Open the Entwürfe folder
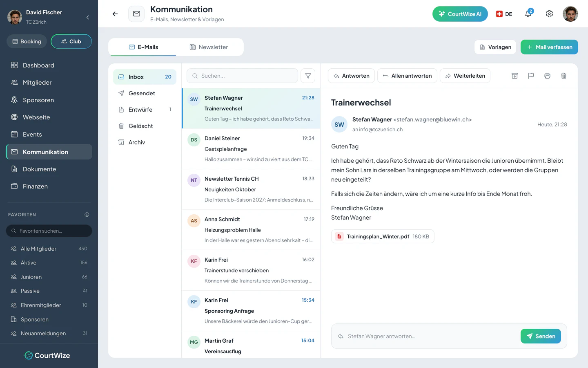Viewport: 588px width, 368px height. tap(145, 110)
